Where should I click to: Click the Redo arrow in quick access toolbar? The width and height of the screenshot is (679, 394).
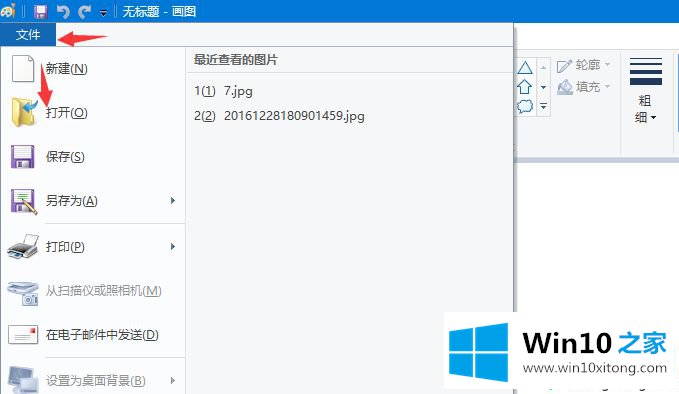pos(84,12)
